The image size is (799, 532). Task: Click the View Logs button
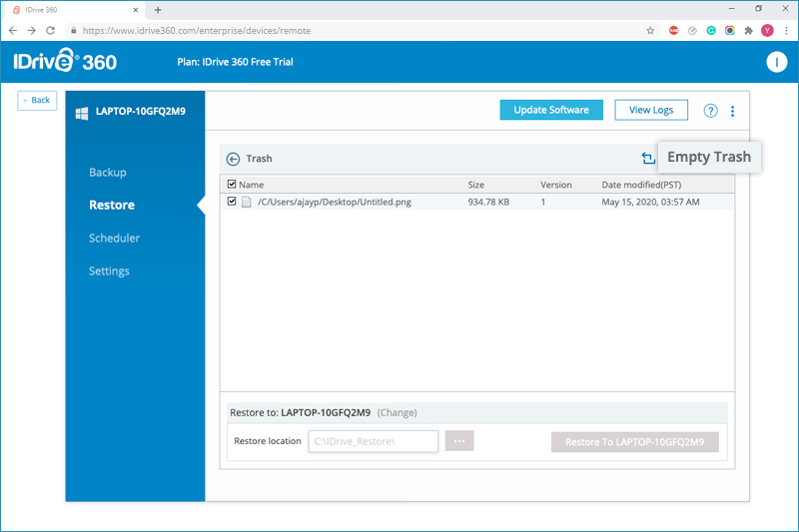point(651,110)
